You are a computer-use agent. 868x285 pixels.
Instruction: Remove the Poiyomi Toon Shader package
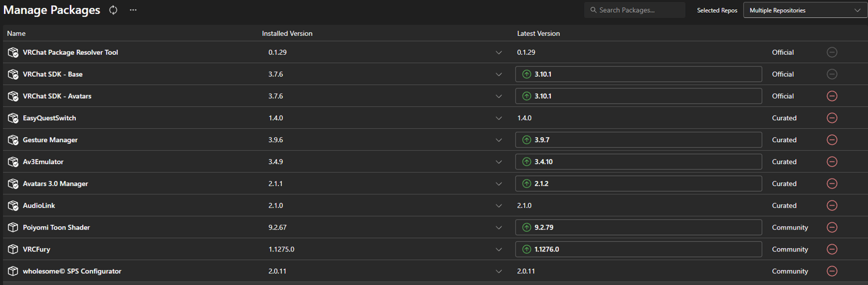click(832, 228)
